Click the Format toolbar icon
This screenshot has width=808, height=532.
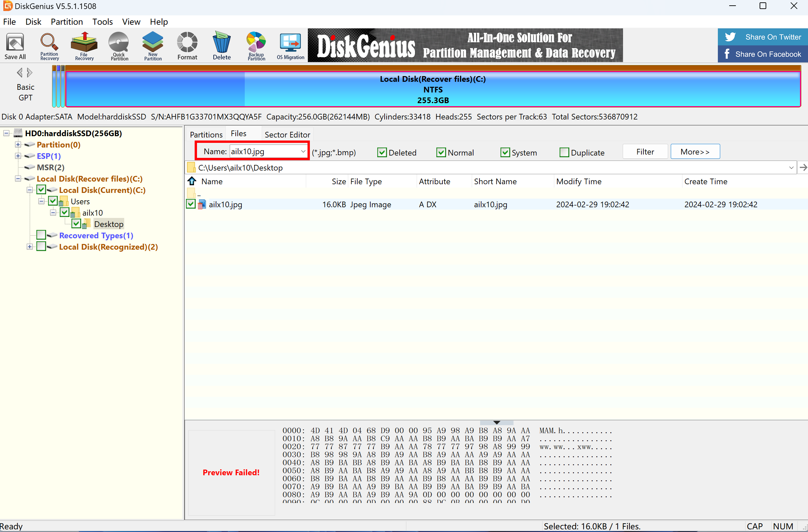point(187,46)
